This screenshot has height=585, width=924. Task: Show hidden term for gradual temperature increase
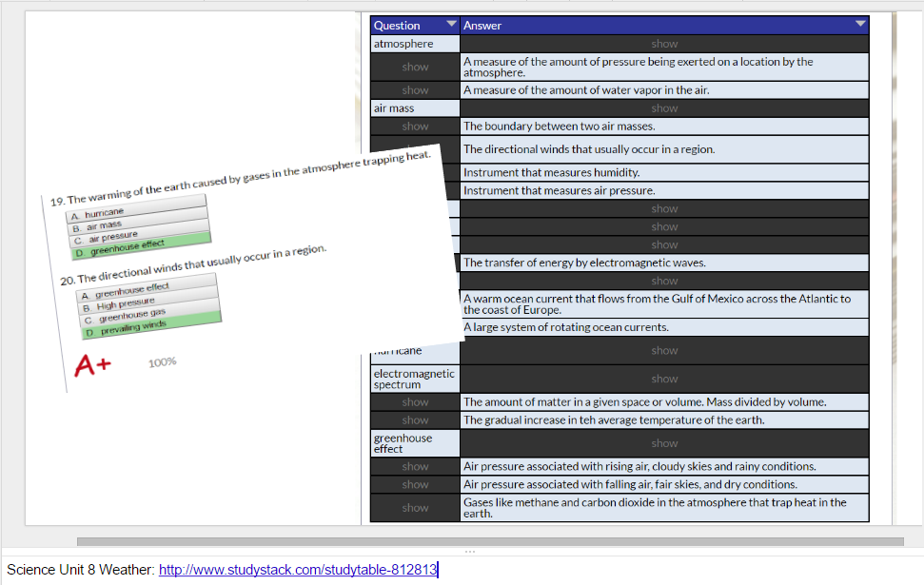pos(415,420)
